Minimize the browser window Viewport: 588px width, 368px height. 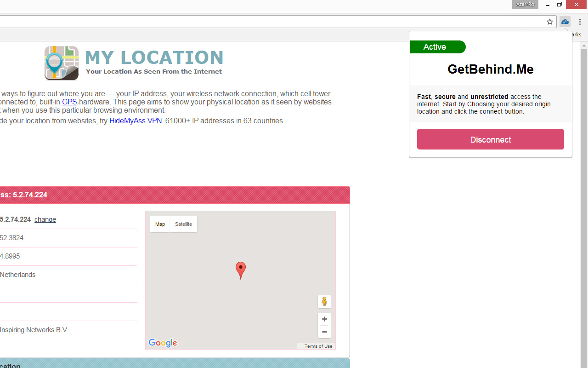click(548, 5)
